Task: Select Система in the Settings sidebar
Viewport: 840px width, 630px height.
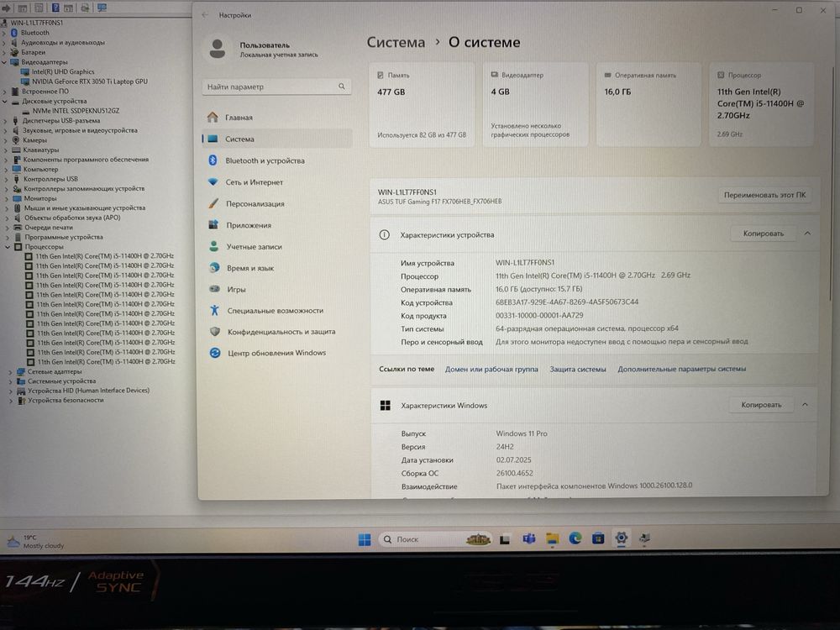Action: click(x=277, y=139)
